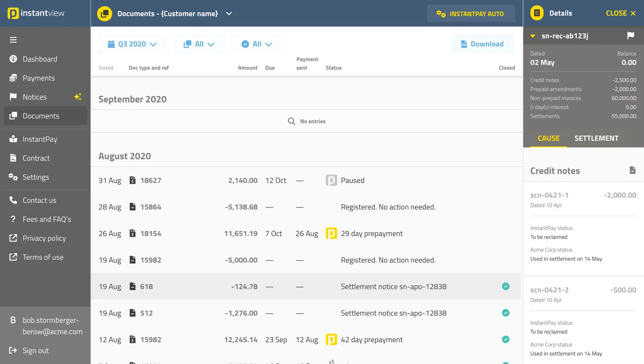Click the Paused status icon for document 18627
The width and height of the screenshot is (644, 364).
331,180
